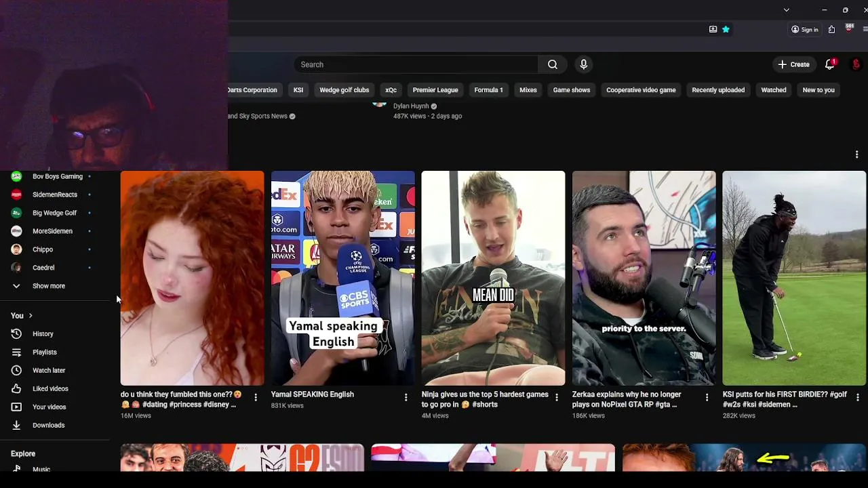Select the New to you chip
Image resolution: width=868 pixels, height=488 pixels.
pyautogui.click(x=818, y=89)
